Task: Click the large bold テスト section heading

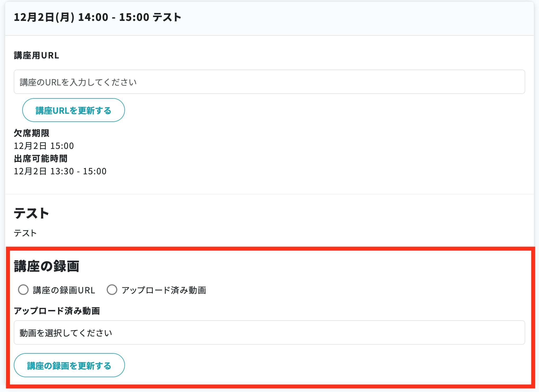Action: [32, 213]
